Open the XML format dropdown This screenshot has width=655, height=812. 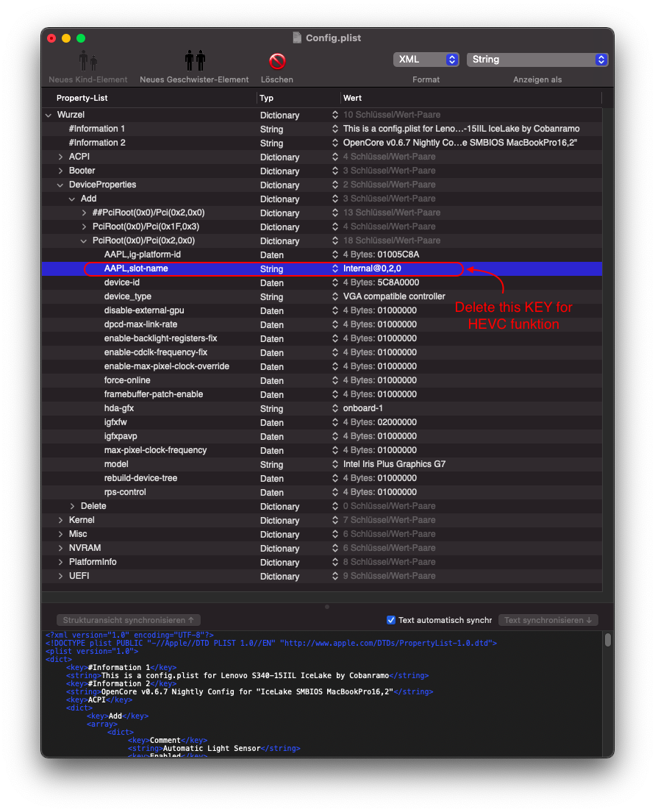click(x=426, y=60)
